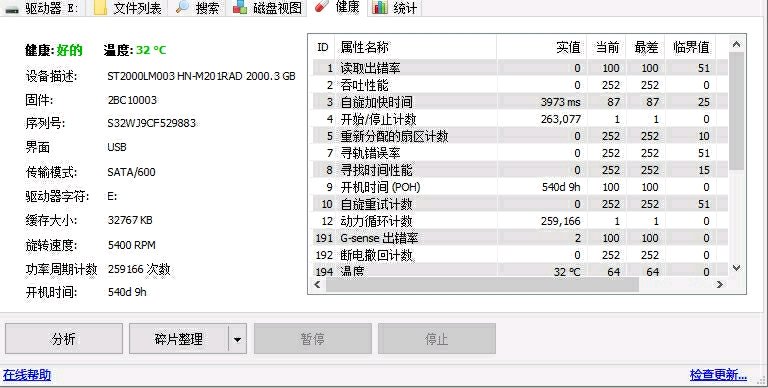Viewport: 768px width, 388px height.
Task: Click the 停止 button
Action: point(436,339)
